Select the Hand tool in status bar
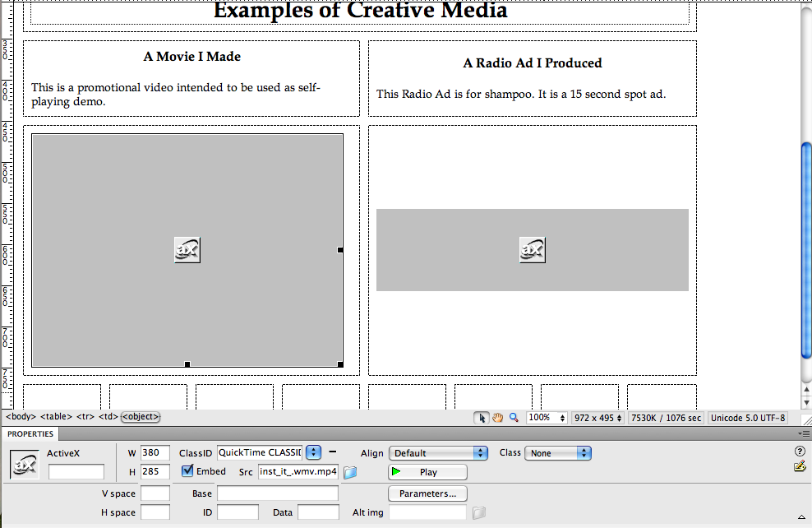The image size is (812, 528). click(x=498, y=418)
